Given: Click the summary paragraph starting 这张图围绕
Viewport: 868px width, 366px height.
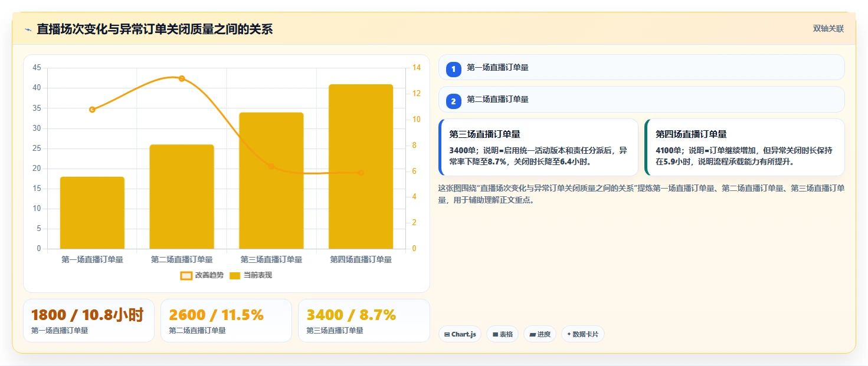Looking at the screenshot, I should click(x=641, y=194).
